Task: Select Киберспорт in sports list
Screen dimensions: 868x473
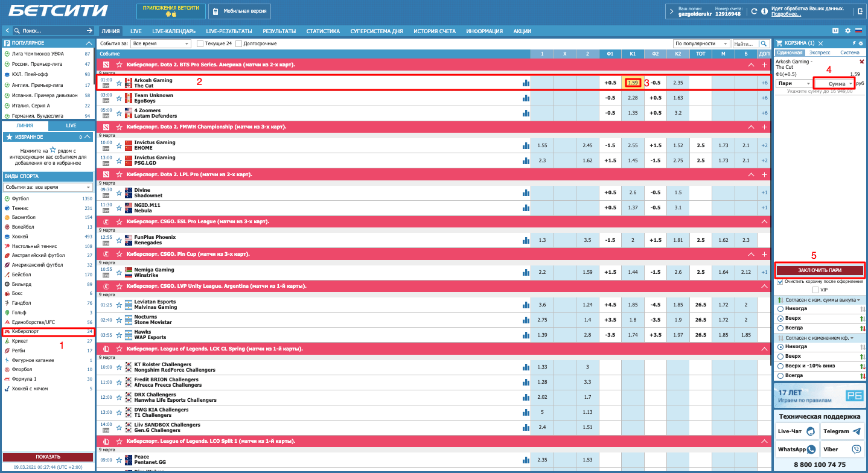Action: click(48, 331)
